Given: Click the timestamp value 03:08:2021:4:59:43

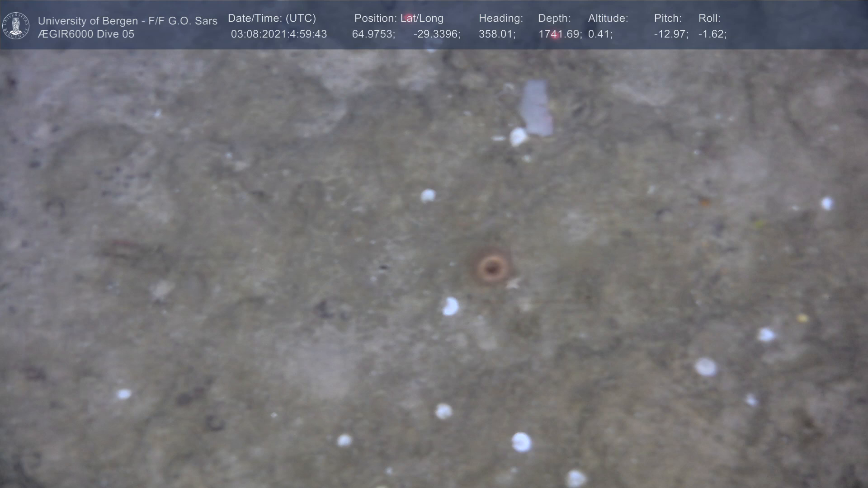Looking at the screenshot, I should pyautogui.click(x=278, y=34).
